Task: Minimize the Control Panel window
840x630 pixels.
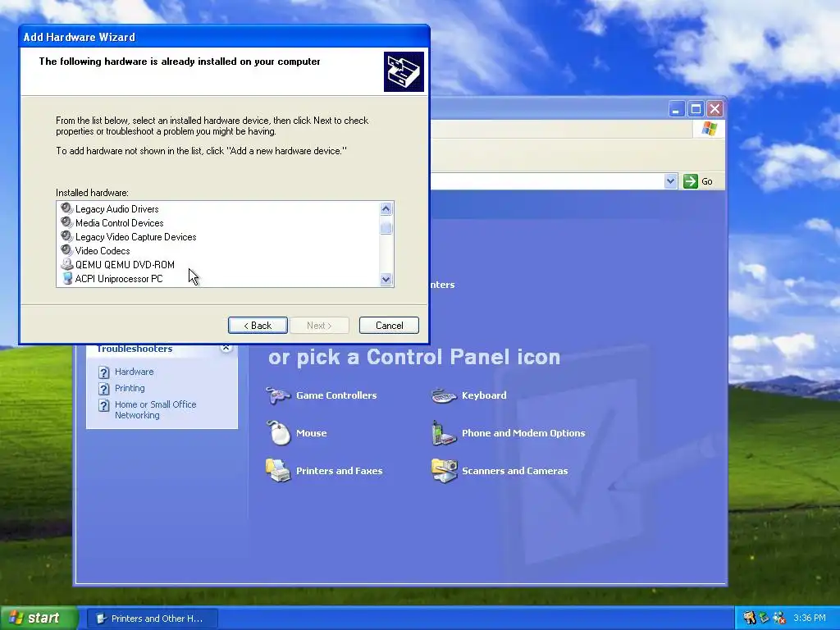Action: 677,109
